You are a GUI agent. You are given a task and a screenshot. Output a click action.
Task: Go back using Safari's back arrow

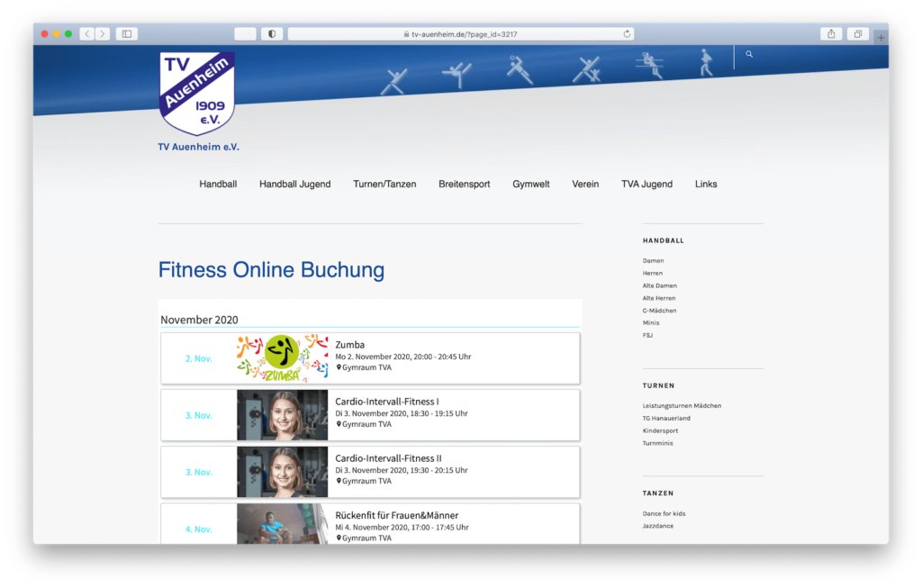click(x=87, y=34)
